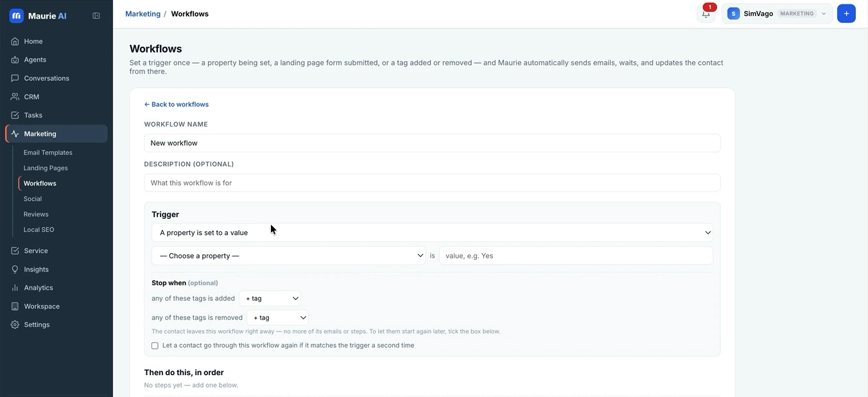Go to Home in sidebar

coord(56,41)
